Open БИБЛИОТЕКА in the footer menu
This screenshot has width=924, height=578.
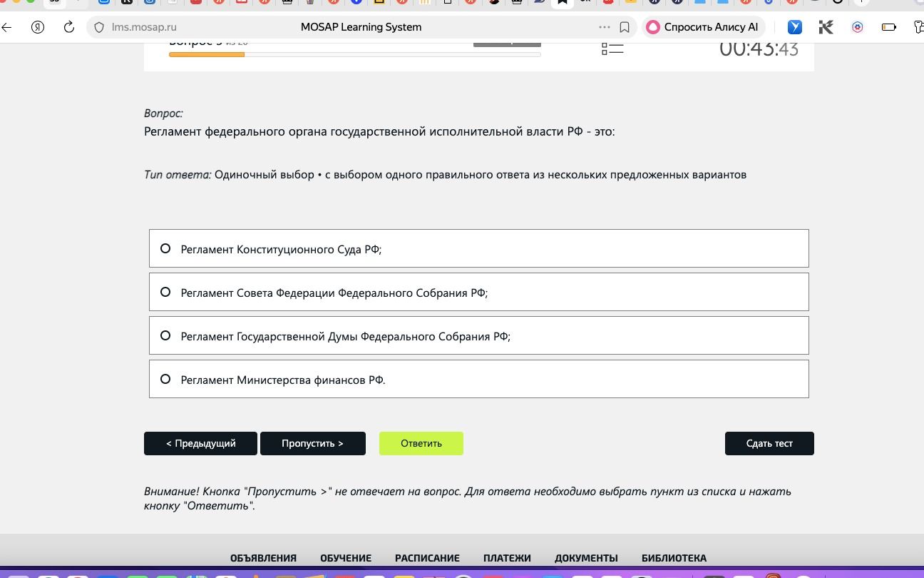674,558
